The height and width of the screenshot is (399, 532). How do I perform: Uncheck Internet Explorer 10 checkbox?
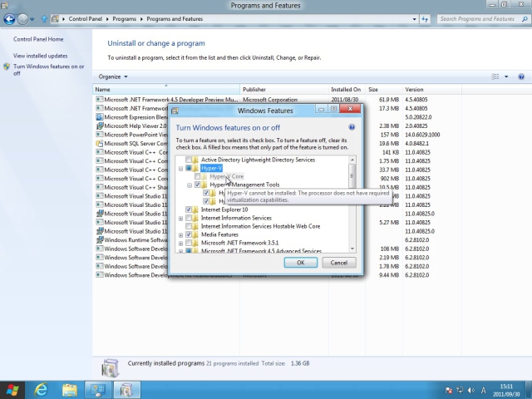click(x=189, y=209)
